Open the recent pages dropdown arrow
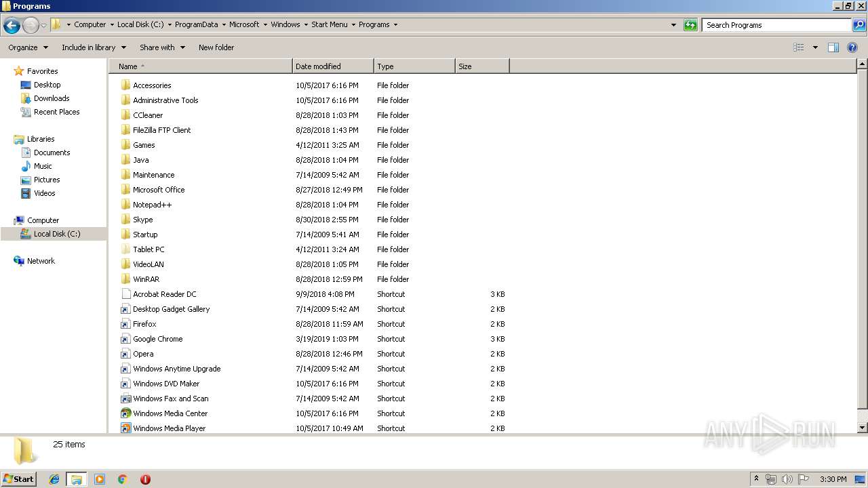The height and width of the screenshot is (488, 868). click(x=43, y=26)
